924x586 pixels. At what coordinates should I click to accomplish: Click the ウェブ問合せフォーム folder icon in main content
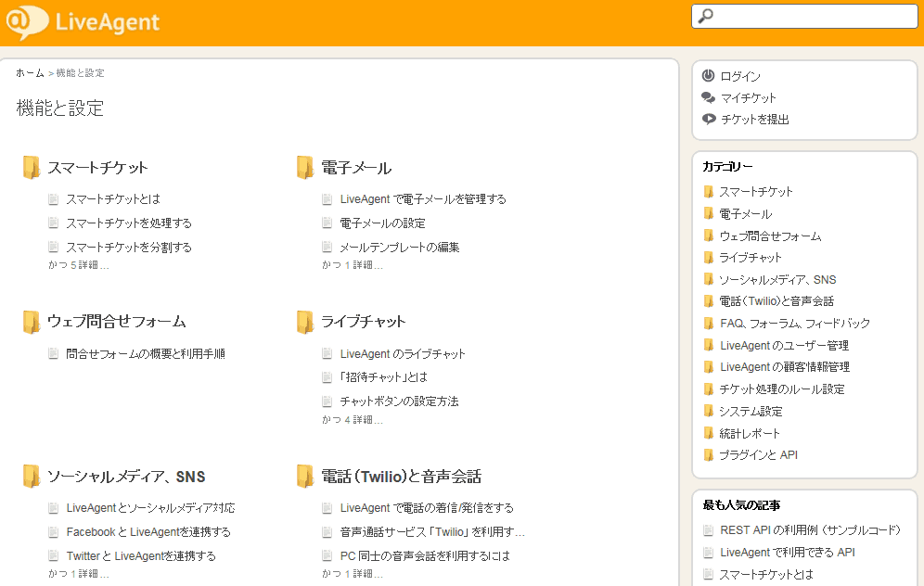tap(31, 322)
